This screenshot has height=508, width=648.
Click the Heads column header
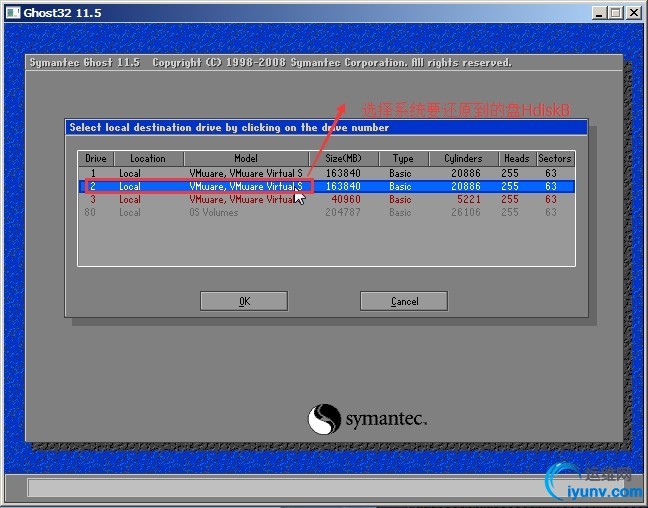click(x=517, y=158)
